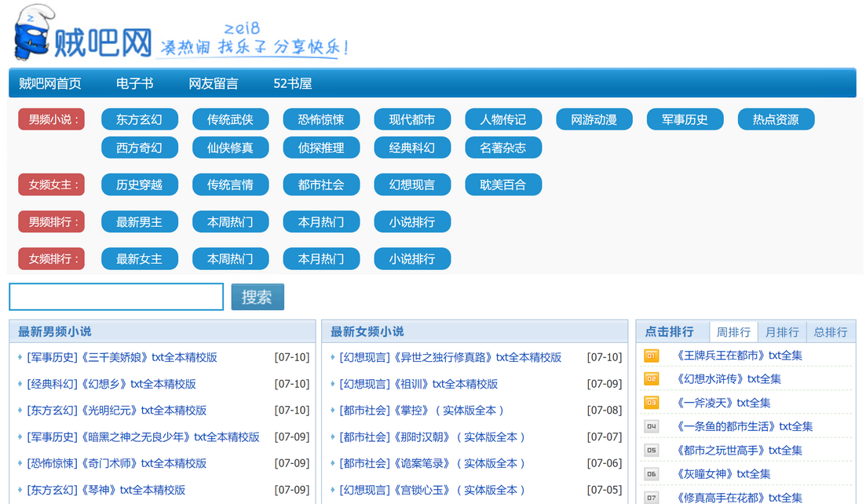Open the 电子书 navigation item

tap(134, 83)
